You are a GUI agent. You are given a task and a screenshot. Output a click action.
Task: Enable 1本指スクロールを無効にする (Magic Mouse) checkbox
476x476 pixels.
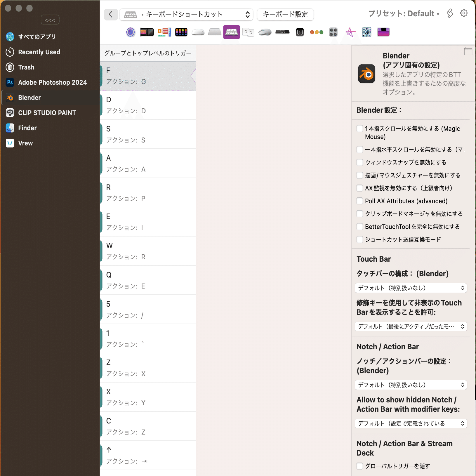pyautogui.click(x=360, y=129)
